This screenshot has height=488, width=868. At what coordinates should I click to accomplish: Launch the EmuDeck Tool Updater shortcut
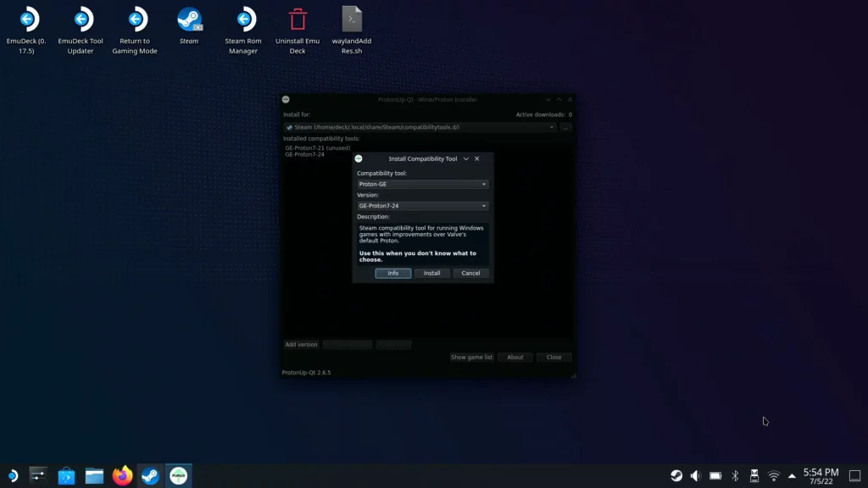pos(81,30)
